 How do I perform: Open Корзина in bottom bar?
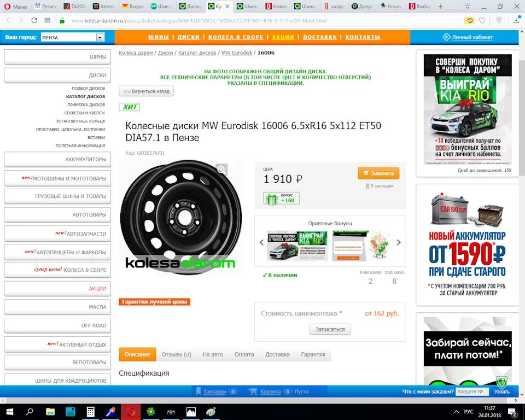click(x=270, y=391)
